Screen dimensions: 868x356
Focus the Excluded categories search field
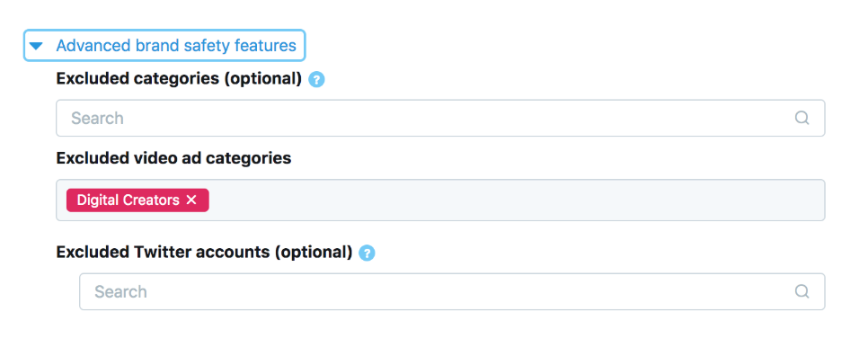[x=440, y=118]
